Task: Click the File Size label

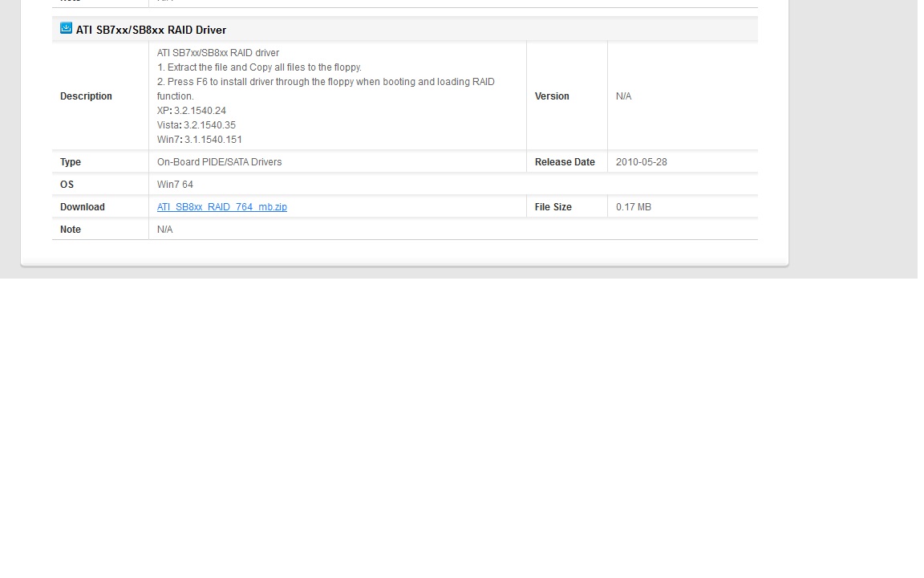Action: tap(553, 207)
